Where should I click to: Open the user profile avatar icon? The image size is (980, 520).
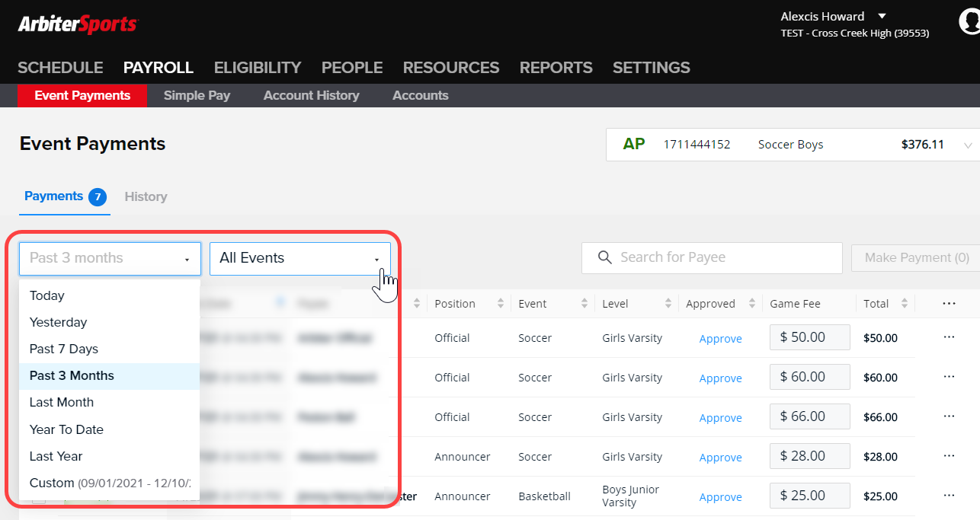click(x=969, y=21)
